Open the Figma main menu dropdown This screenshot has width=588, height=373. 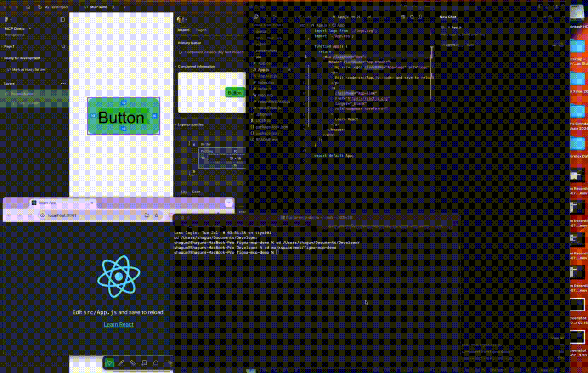click(x=8, y=20)
